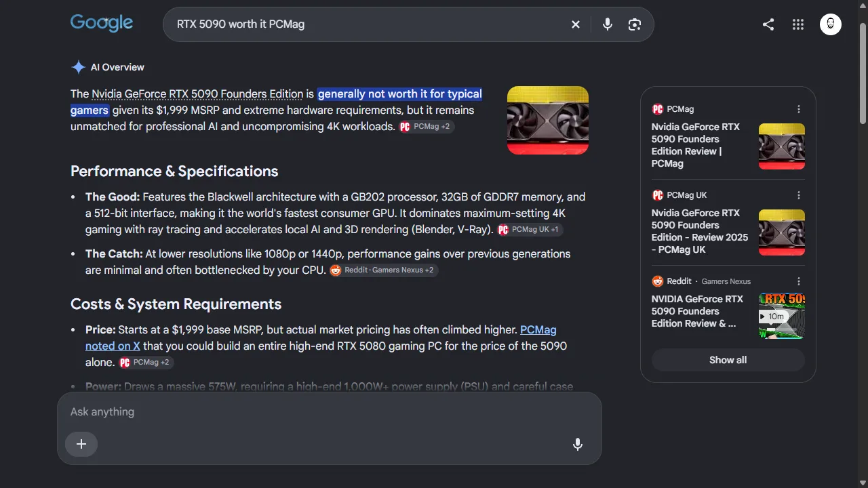This screenshot has height=488, width=868.
Task: Click the PCMag source card thumbnail
Action: tap(782, 146)
